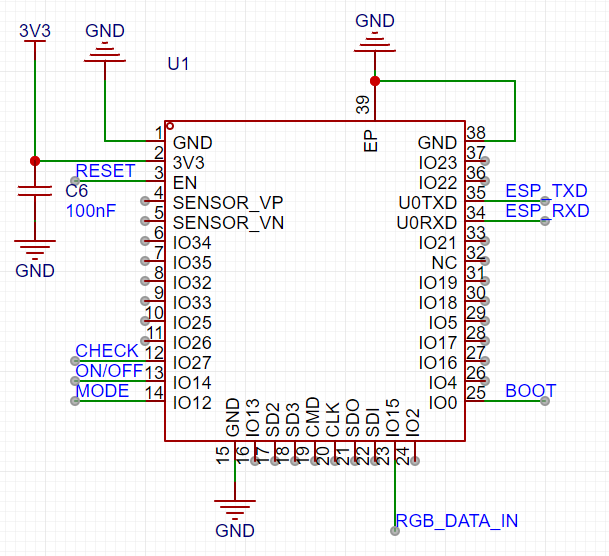Screen dimensions: 609x556
Task: Click the ESP_RXD net label
Action: [x=546, y=211]
